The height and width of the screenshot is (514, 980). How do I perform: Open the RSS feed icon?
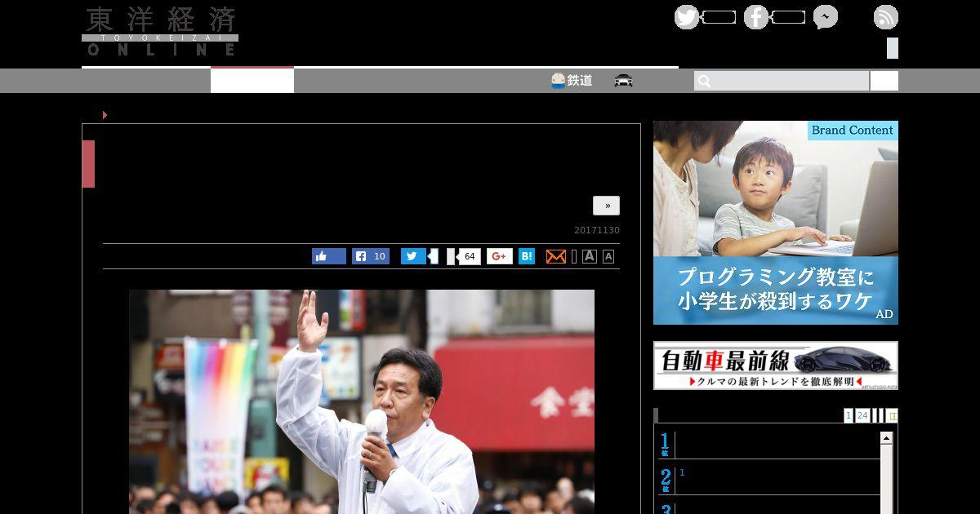[885, 17]
